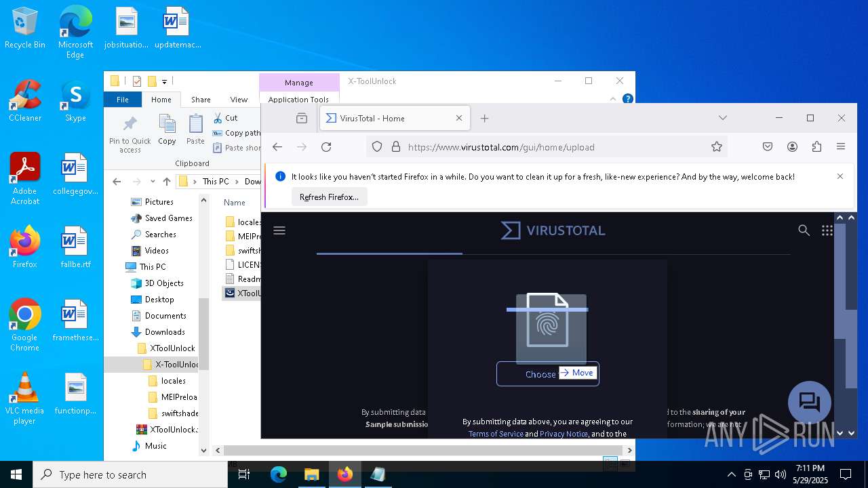The width and height of the screenshot is (868, 488).
Task: Switch to the View ribbon tab
Action: point(239,100)
